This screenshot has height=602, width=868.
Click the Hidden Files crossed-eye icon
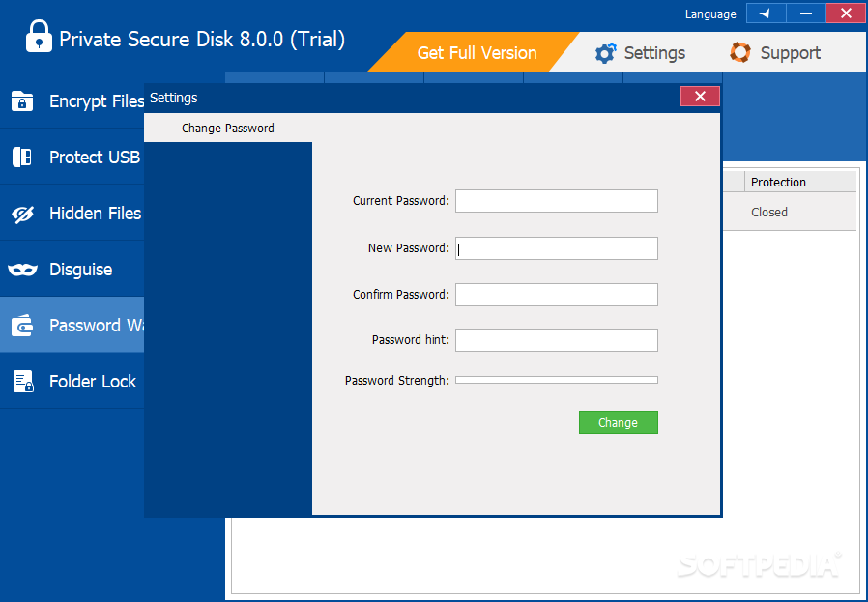22,214
